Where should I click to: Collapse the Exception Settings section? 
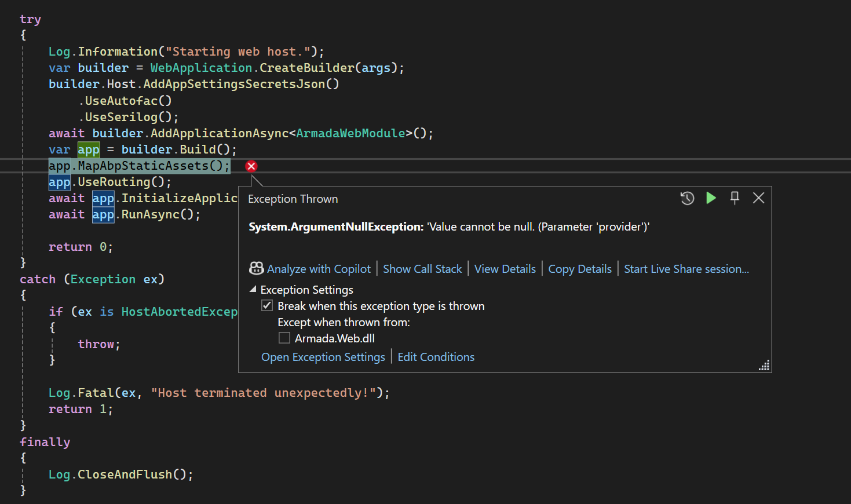click(x=253, y=289)
